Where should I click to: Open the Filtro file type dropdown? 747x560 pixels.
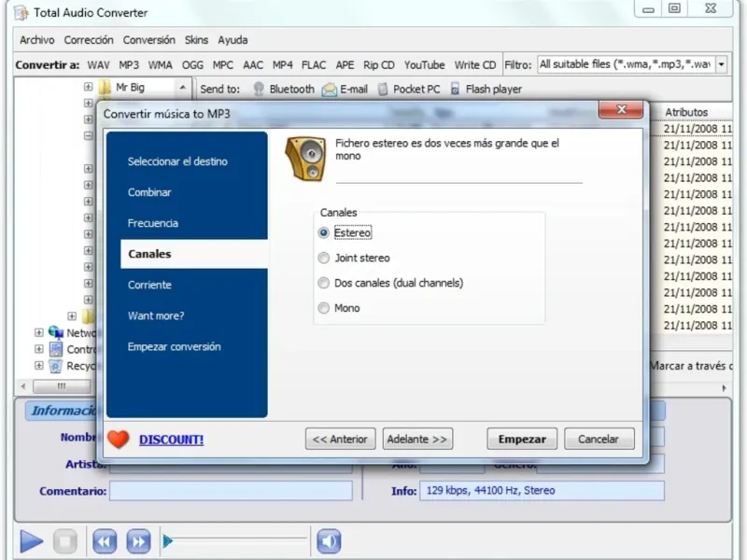click(722, 64)
